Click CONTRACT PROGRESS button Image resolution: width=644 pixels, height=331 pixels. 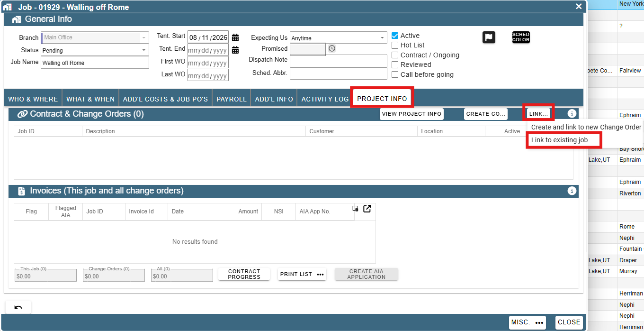[244, 274]
